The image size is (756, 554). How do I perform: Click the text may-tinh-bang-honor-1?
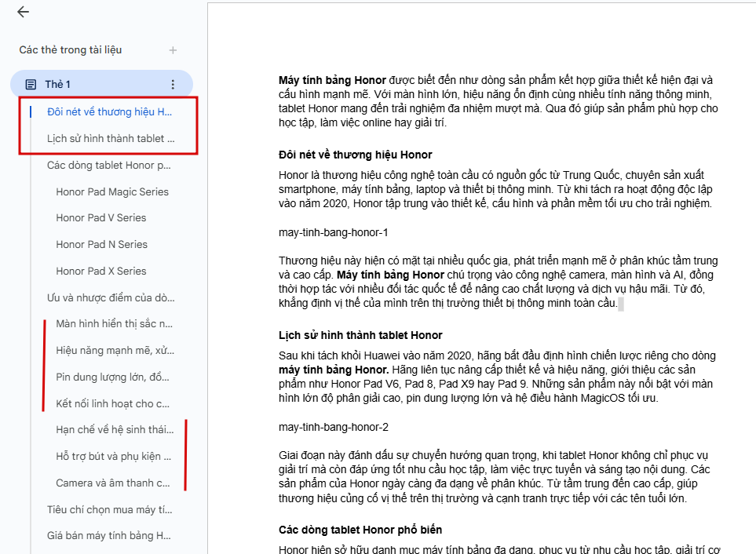pos(333,233)
